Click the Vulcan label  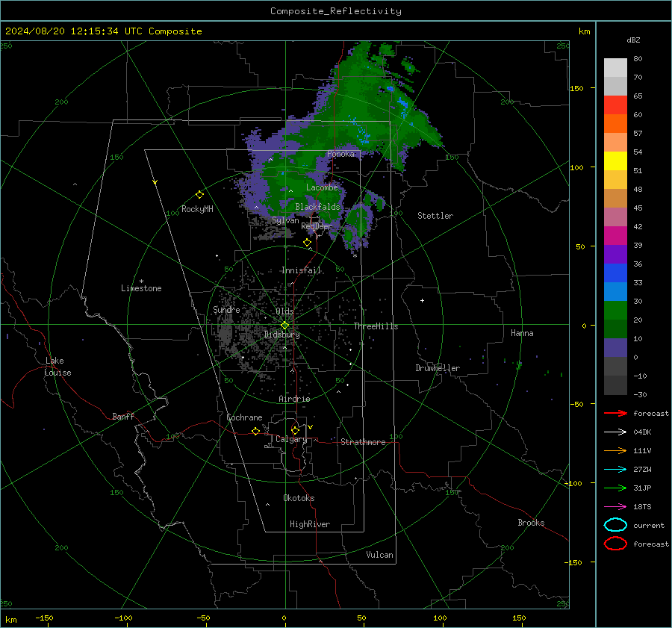pos(379,555)
